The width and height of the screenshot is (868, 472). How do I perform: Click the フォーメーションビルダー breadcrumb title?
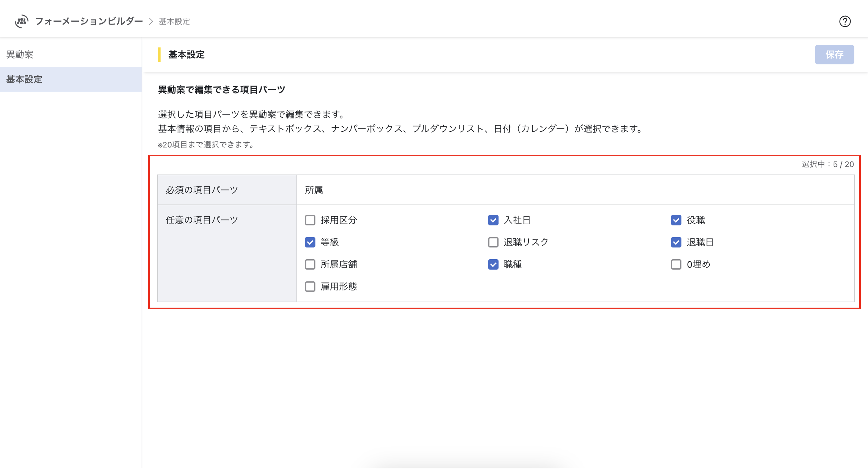click(89, 21)
